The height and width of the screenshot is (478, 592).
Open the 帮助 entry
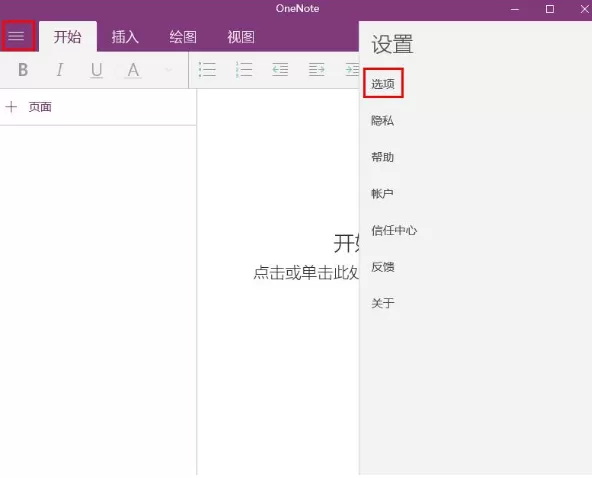pos(382,157)
